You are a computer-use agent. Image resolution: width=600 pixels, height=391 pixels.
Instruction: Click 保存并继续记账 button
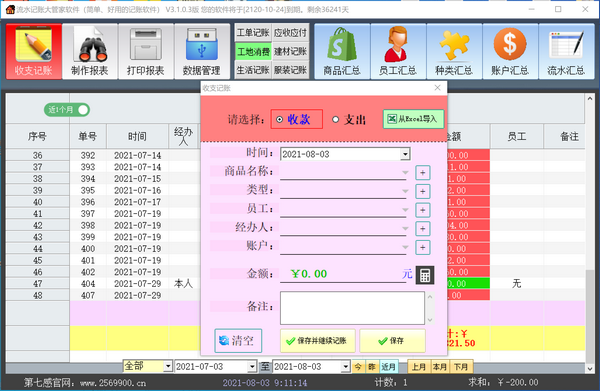pos(317,340)
